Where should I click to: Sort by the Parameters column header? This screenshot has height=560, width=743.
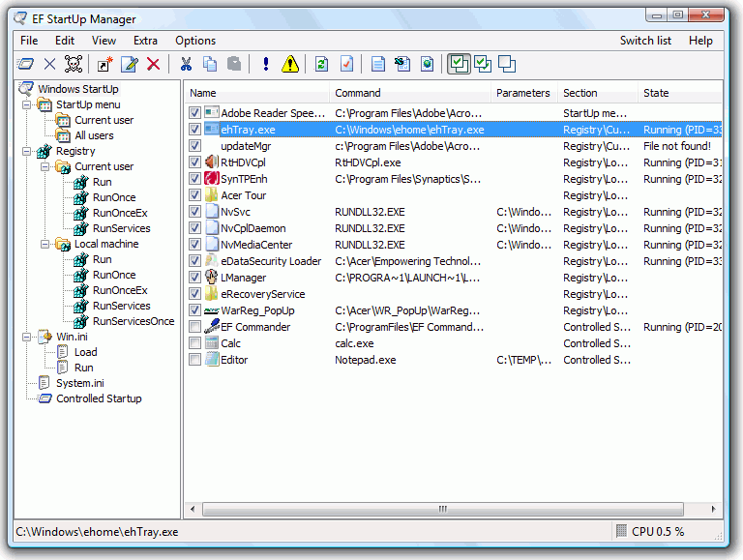pos(524,93)
